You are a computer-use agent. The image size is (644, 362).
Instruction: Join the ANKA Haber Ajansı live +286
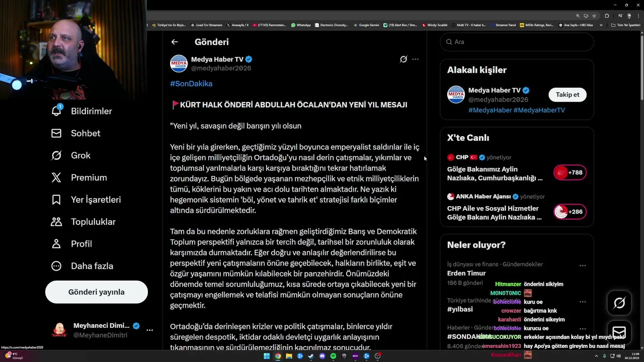click(x=570, y=212)
